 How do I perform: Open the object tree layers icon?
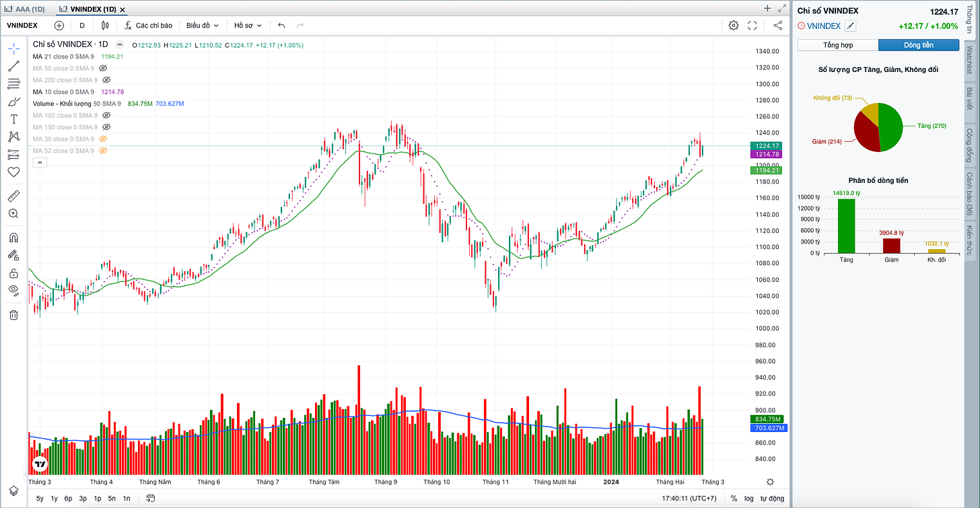(x=13, y=491)
